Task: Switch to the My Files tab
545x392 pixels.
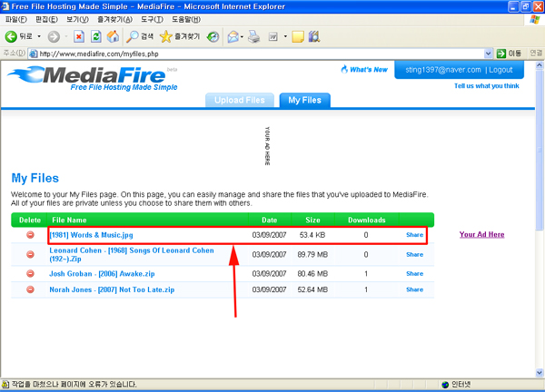Action: click(x=305, y=101)
